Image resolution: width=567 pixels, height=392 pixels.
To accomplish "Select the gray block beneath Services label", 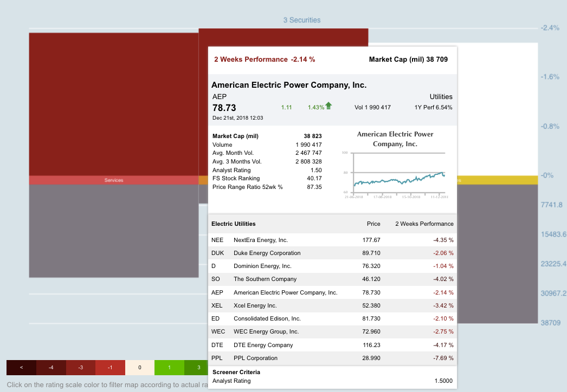I will point(113,231).
